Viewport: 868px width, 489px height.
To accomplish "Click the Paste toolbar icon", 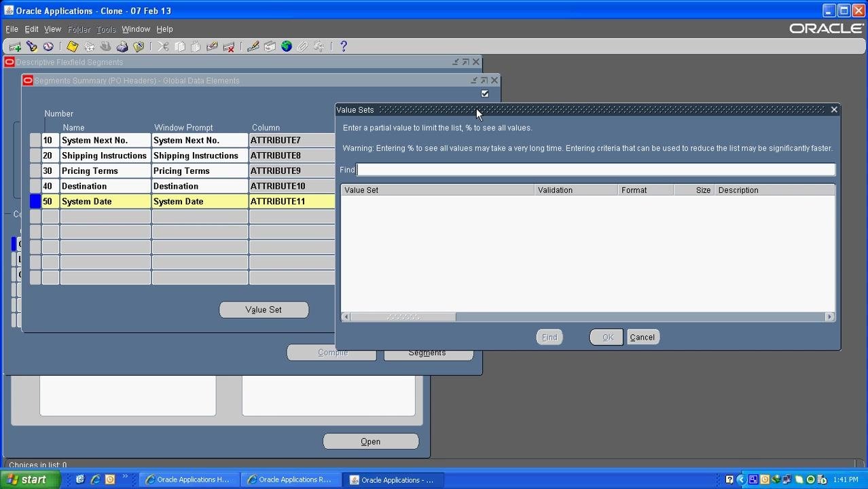I will (196, 46).
